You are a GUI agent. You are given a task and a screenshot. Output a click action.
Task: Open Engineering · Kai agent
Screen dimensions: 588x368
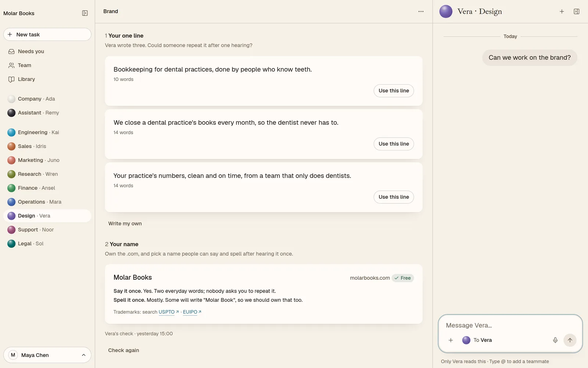click(47, 132)
